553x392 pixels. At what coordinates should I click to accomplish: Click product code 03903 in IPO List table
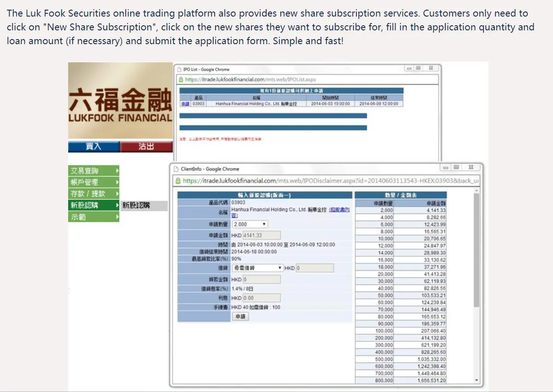pos(198,104)
